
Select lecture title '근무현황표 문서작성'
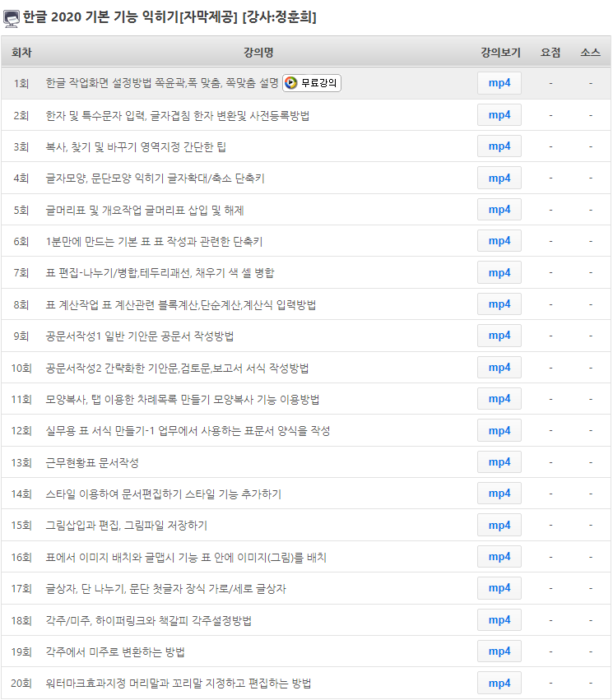pos(92,463)
